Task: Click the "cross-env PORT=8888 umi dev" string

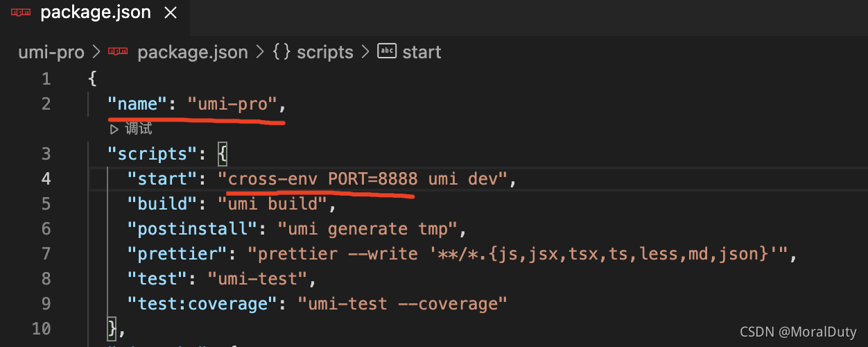Action: [x=363, y=179]
